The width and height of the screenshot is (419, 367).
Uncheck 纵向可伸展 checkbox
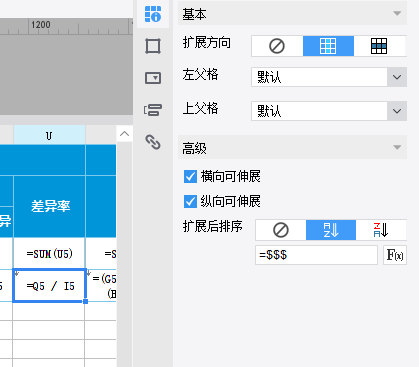click(x=190, y=201)
